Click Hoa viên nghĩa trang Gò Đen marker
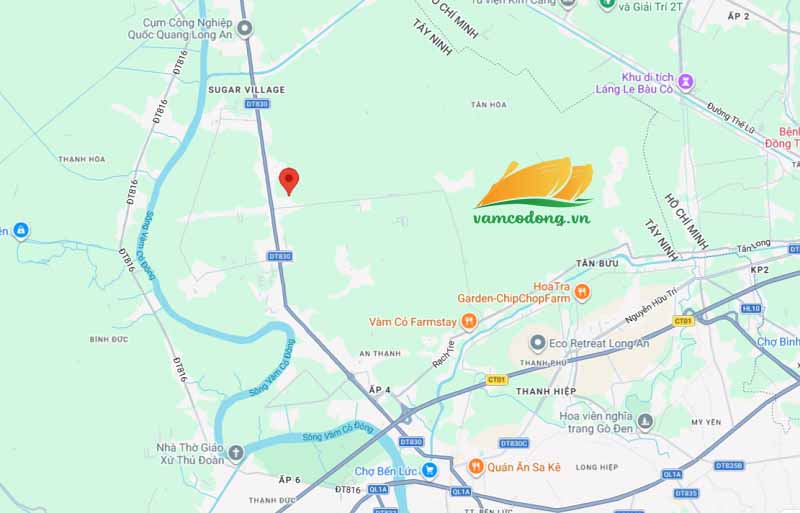Viewport: 800px width, 513px height. [x=645, y=422]
